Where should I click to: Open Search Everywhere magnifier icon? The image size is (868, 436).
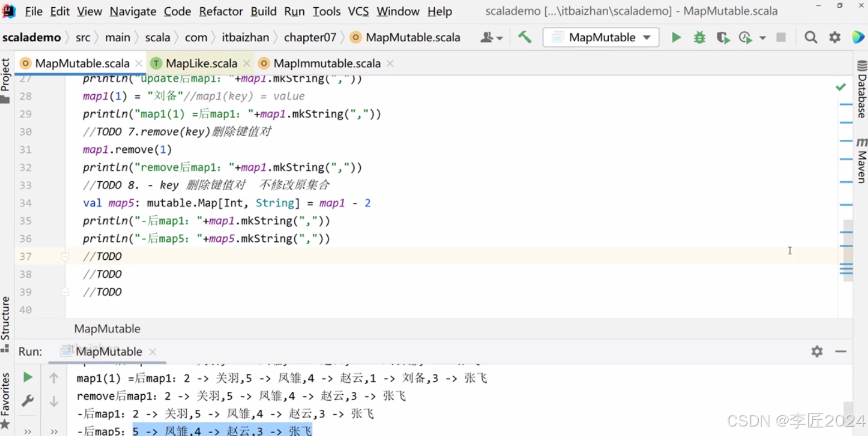click(811, 37)
